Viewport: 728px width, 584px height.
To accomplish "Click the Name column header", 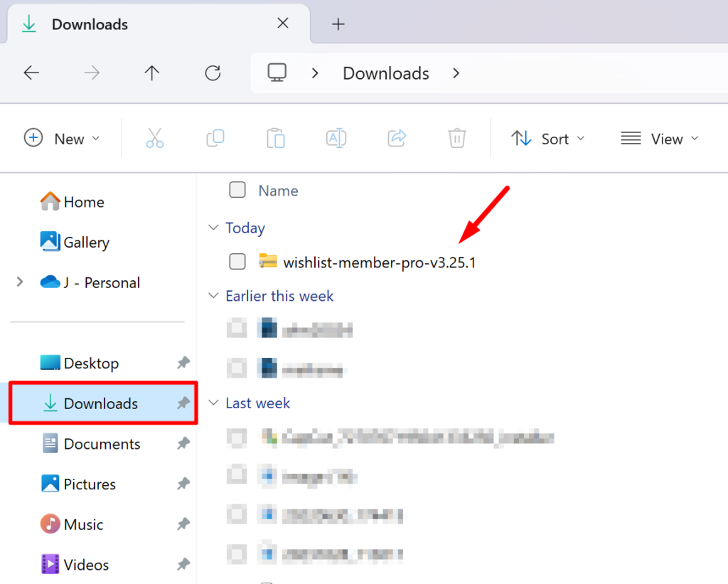I will tap(278, 191).
